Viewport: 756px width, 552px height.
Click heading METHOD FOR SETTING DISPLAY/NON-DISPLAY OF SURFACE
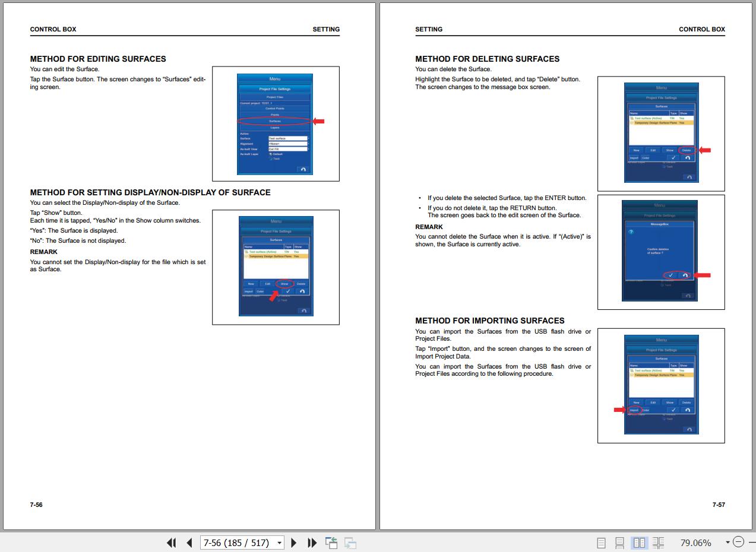[x=150, y=192]
